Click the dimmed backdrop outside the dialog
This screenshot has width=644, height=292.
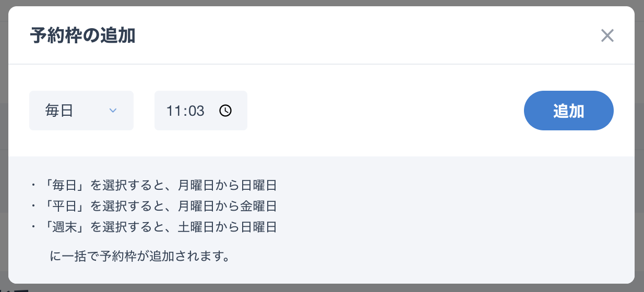322,288
